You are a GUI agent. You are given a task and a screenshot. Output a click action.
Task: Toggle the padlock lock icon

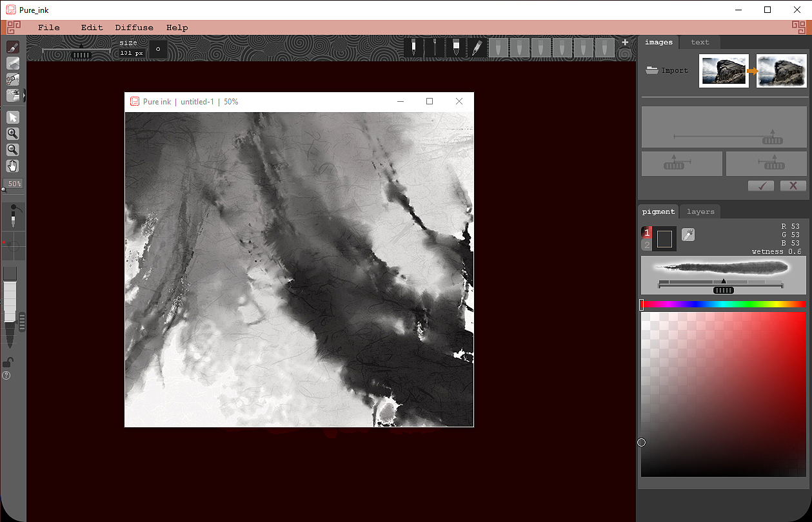click(8, 362)
